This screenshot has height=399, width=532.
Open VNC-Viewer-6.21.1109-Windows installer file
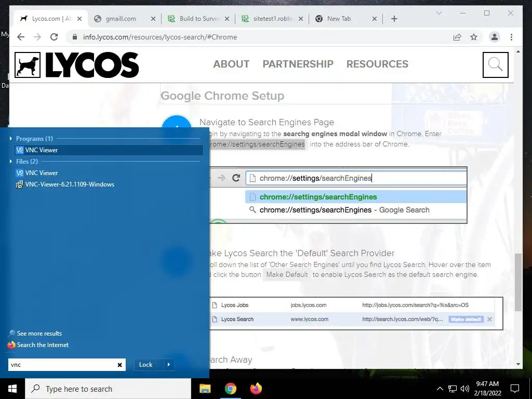(65, 184)
